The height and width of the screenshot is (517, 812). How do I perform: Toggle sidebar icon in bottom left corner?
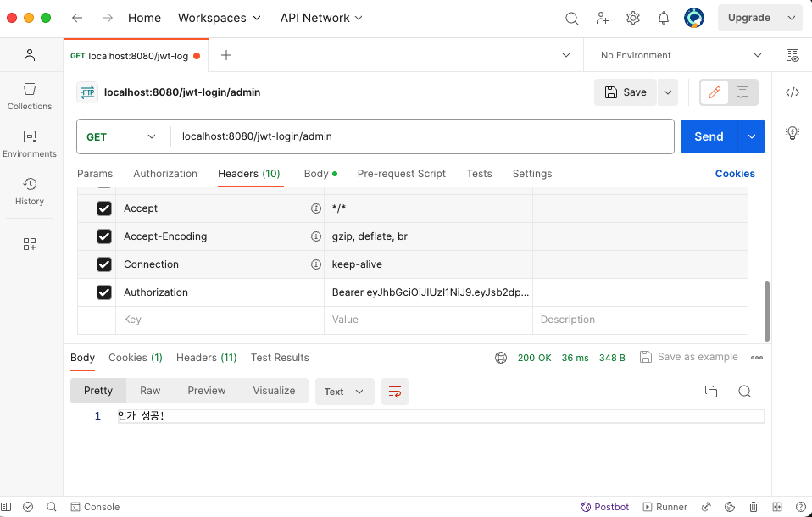click(6, 507)
